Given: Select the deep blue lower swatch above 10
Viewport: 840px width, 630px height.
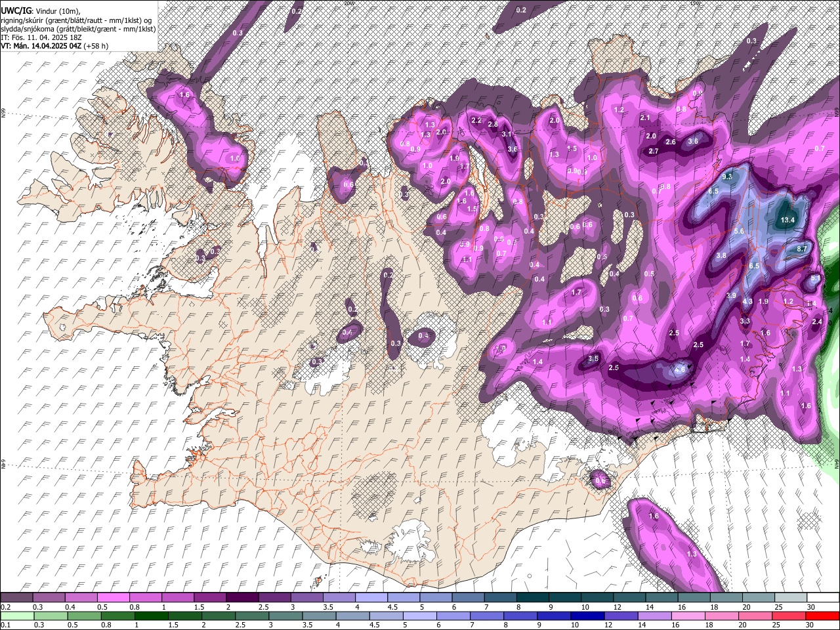Looking at the screenshot, I should coord(586,616).
